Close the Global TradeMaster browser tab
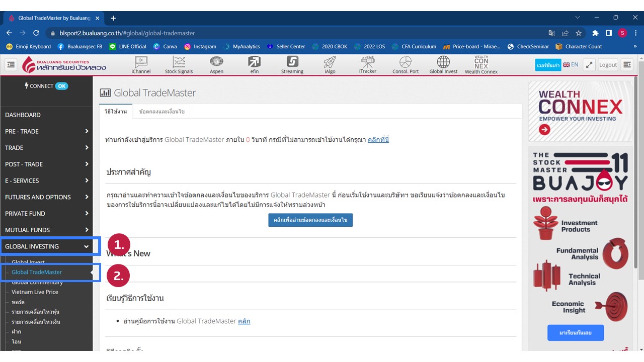 [x=98, y=18]
